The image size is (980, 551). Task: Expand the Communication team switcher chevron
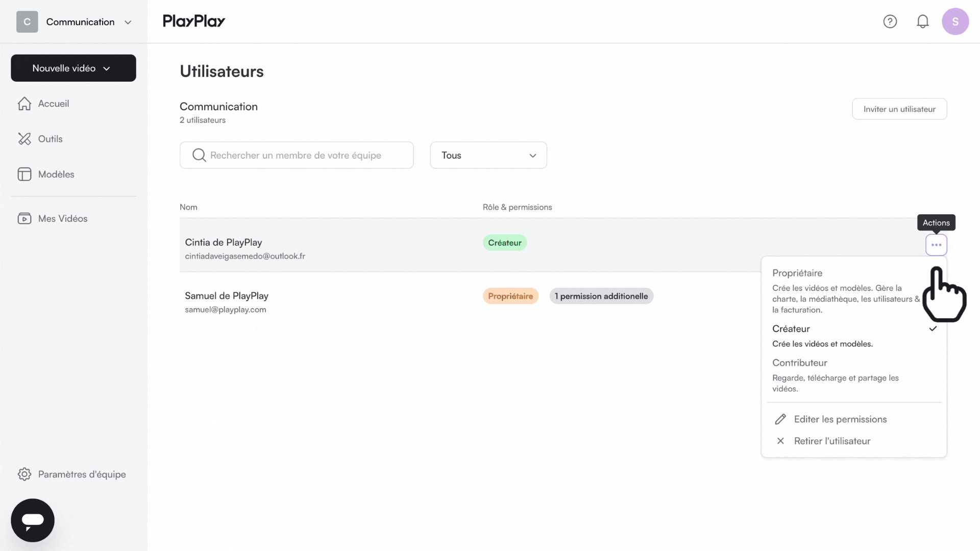[128, 22]
